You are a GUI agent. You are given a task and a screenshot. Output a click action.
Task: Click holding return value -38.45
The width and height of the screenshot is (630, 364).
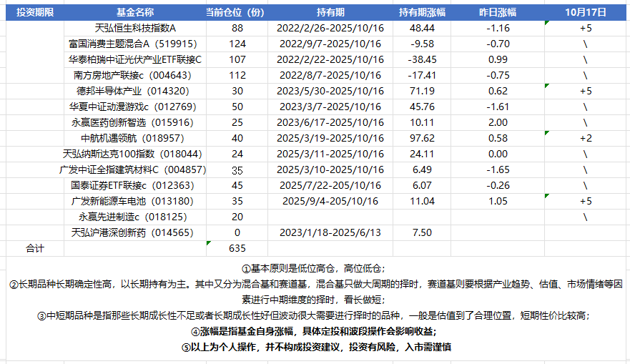coord(422,59)
